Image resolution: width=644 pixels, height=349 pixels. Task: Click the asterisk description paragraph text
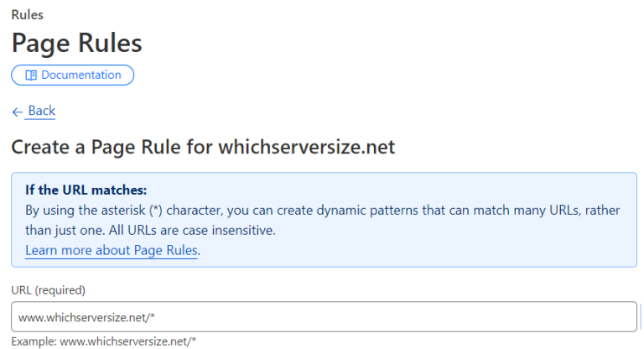tap(322, 221)
